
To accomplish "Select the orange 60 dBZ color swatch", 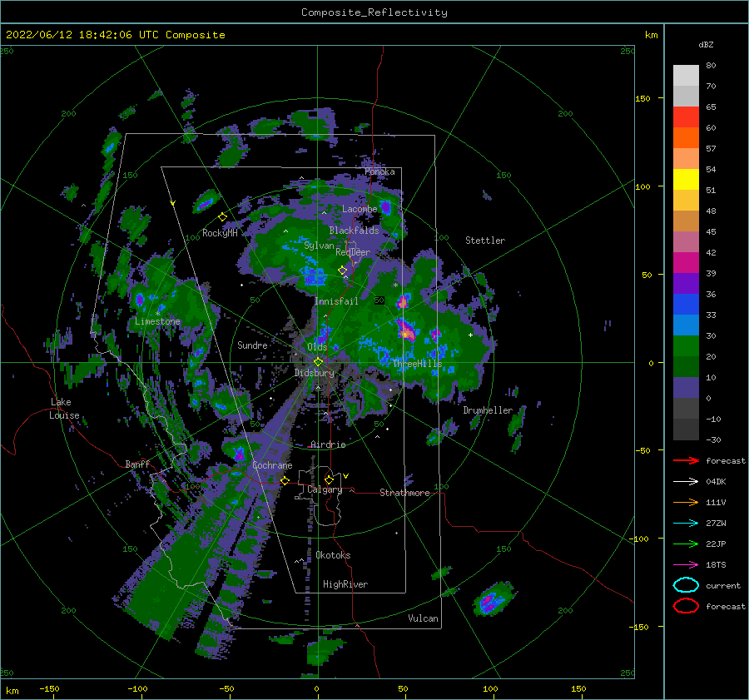I will [686, 138].
